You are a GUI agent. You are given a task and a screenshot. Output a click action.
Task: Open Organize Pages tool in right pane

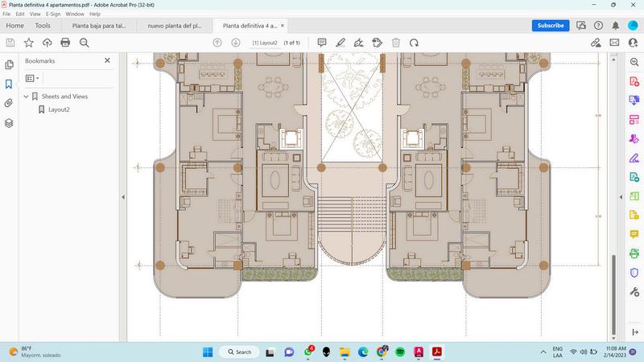pos(634,119)
